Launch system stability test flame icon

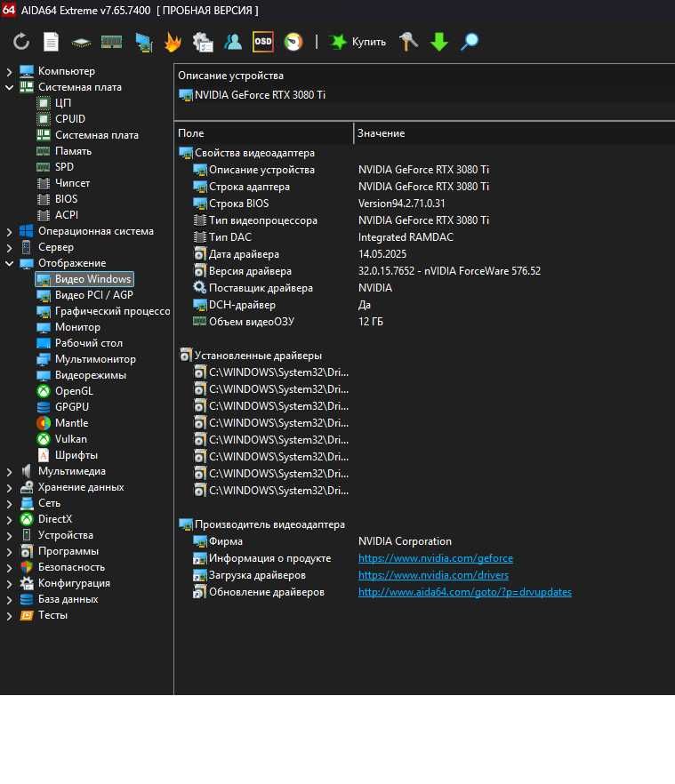click(x=173, y=42)
